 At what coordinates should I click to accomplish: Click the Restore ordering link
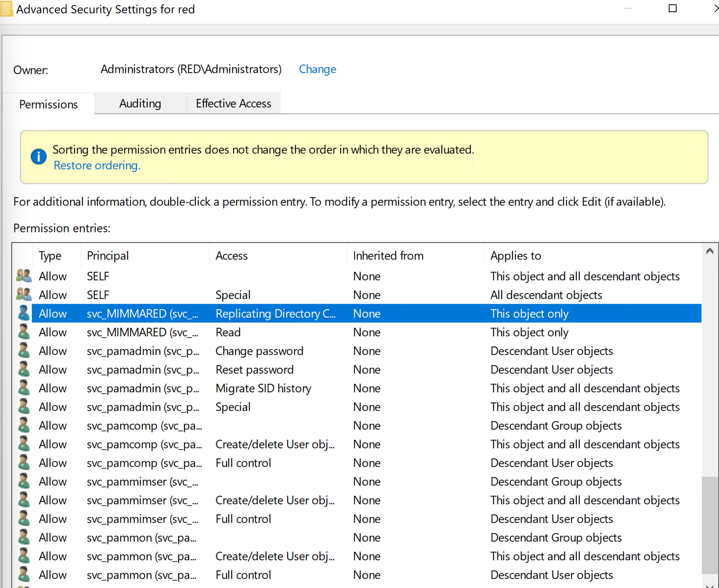pyautogui.click(x=97, y=165)
